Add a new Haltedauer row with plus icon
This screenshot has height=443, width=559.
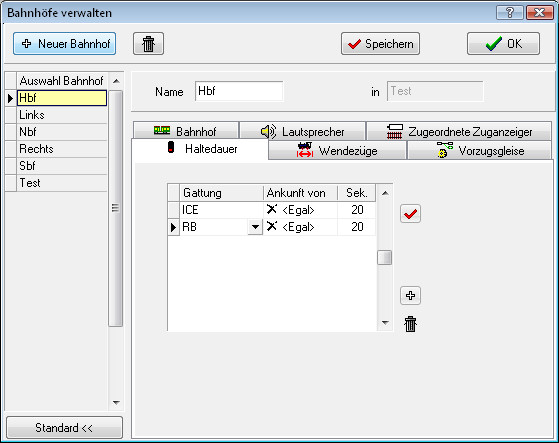coord(410,295)
